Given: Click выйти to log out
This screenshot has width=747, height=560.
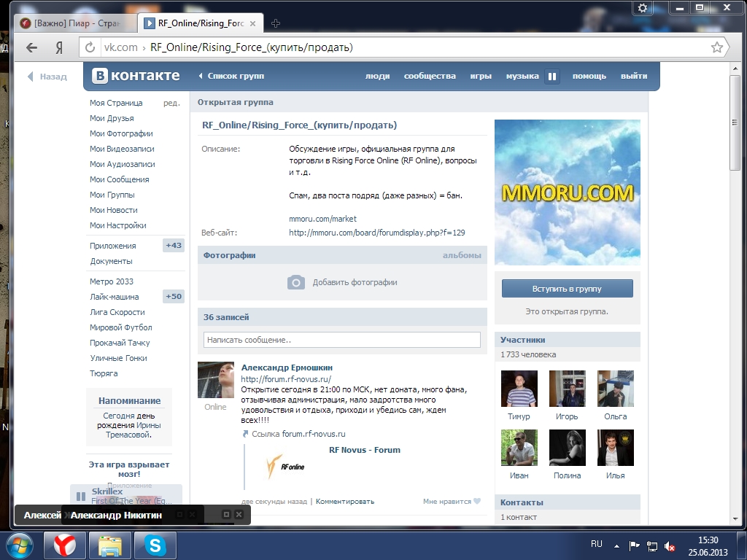Looking at the screenshot, I should 634,76.
